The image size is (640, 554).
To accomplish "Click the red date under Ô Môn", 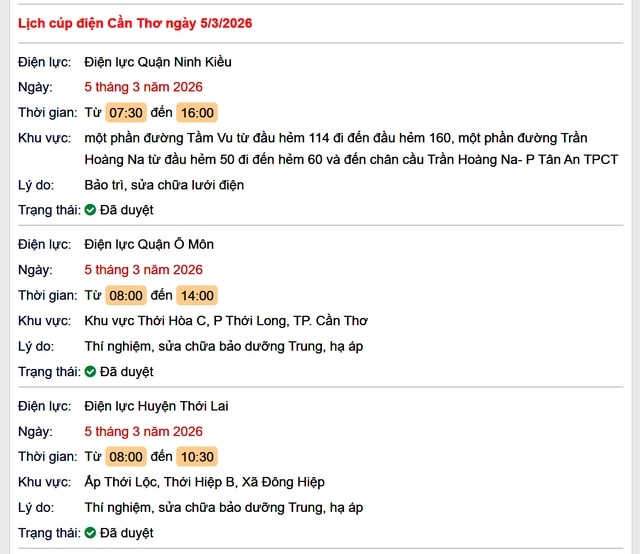I will (143, 269).
